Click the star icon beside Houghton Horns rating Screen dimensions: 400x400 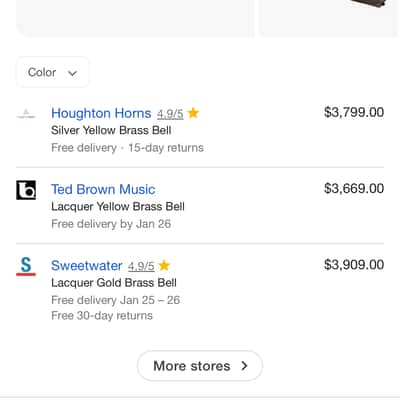coord(193,113)
